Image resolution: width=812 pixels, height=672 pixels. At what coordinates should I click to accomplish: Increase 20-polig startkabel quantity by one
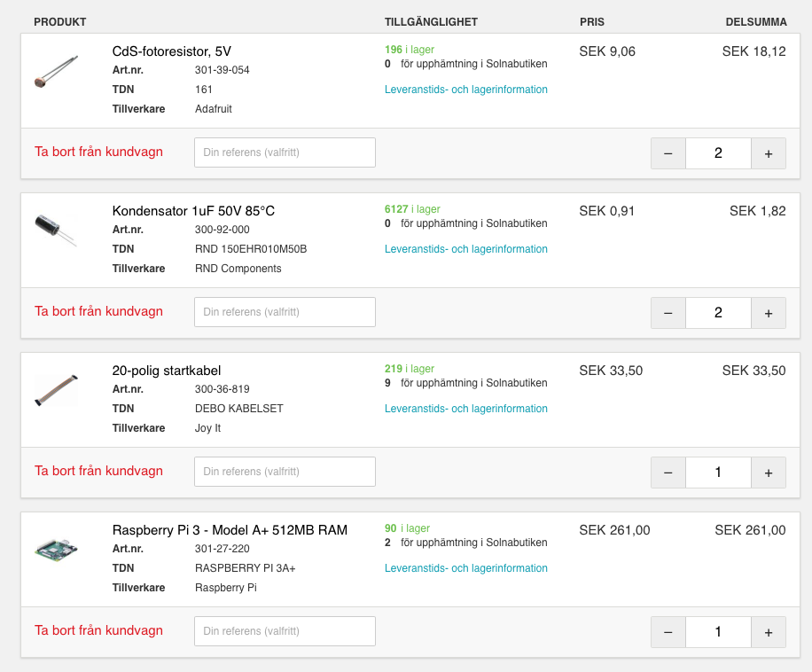[769, 473]
